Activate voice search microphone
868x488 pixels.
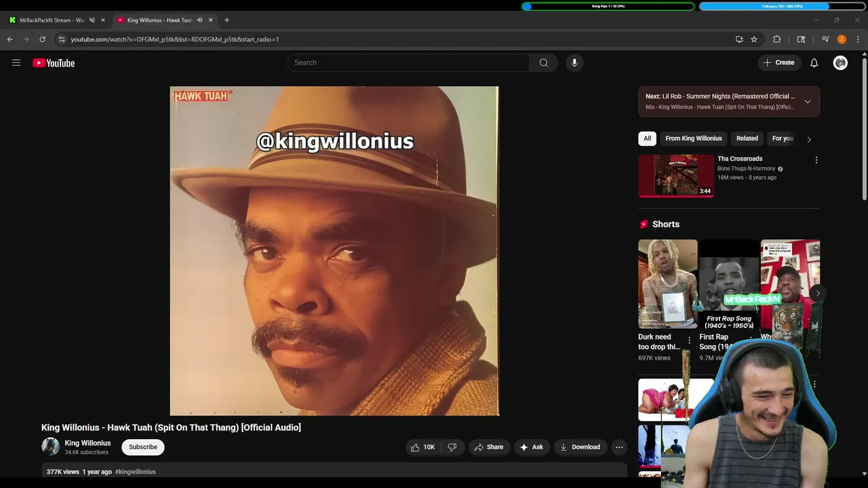click(574, 62)
